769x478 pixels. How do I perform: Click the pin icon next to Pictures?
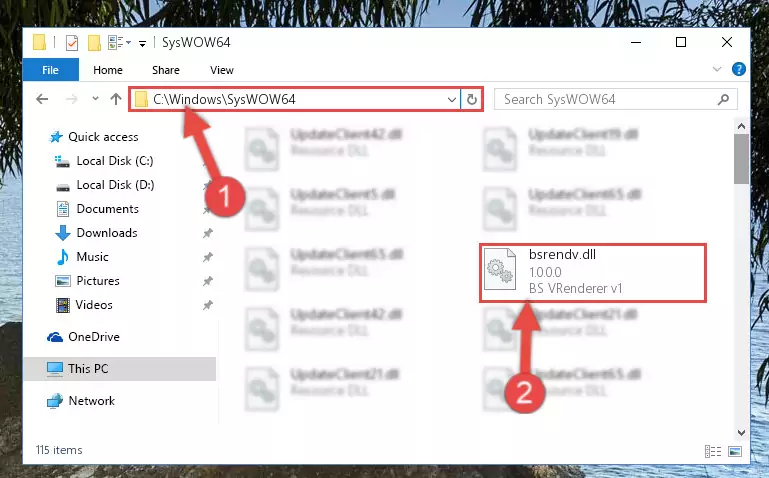[x=208, y=281]
